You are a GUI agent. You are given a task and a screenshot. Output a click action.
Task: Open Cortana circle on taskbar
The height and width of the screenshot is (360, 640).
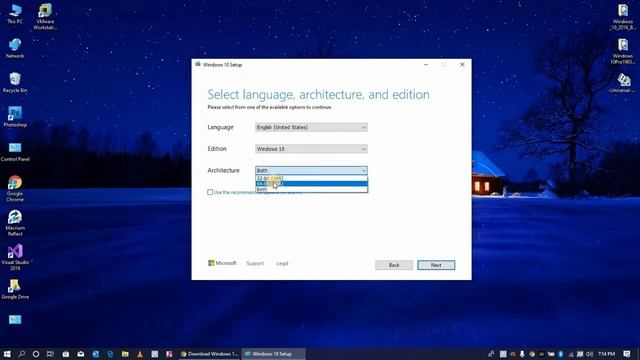(36, 354)
